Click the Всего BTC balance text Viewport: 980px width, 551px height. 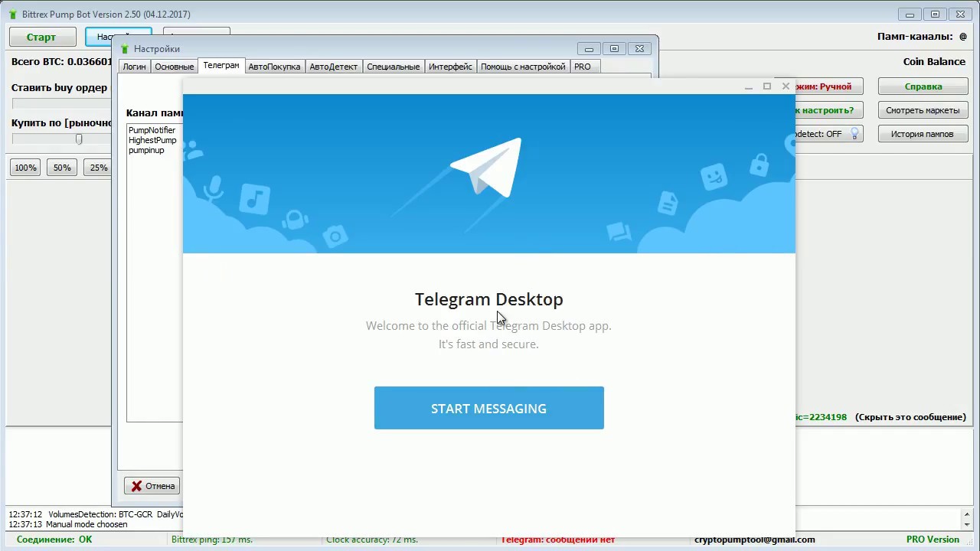61,62
